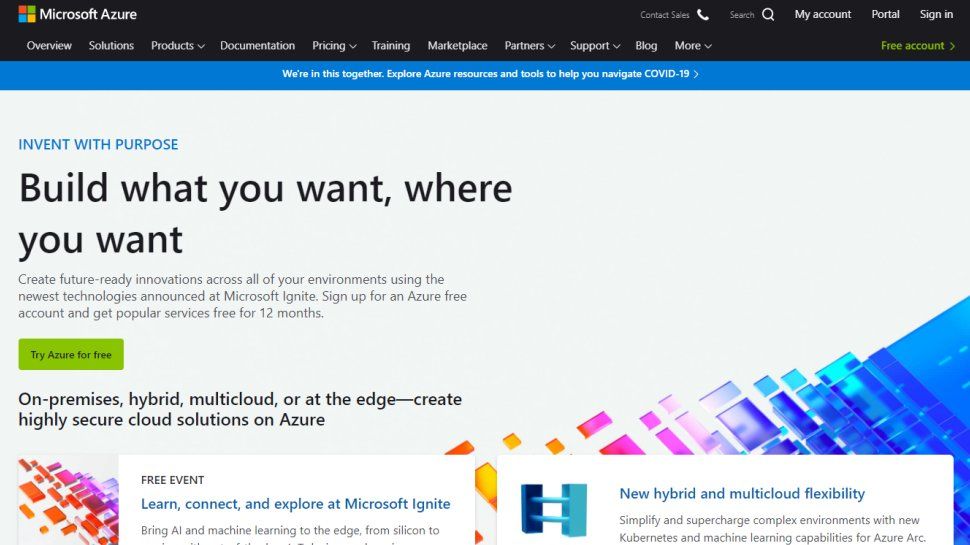
Task: Open the Solutions nav item
Action: [x=111, y=46]
